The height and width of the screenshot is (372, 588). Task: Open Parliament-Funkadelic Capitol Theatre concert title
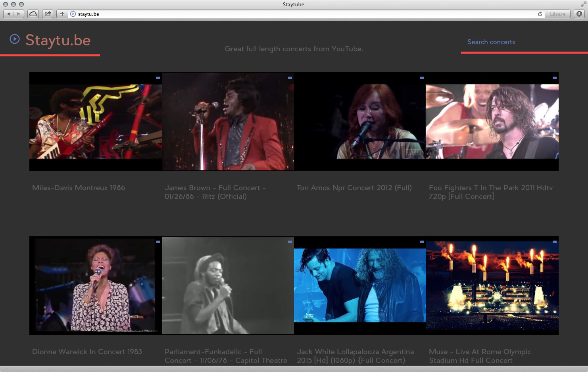tap(226, 356)
